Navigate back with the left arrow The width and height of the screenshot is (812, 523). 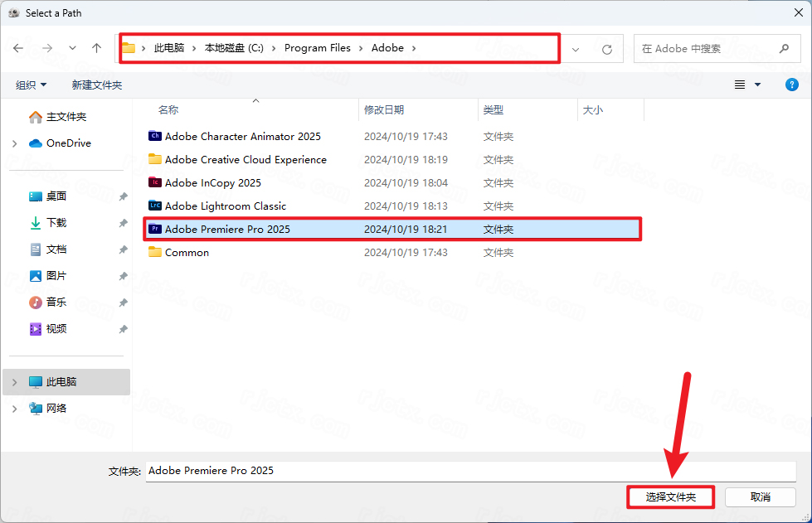coord(18,49)
